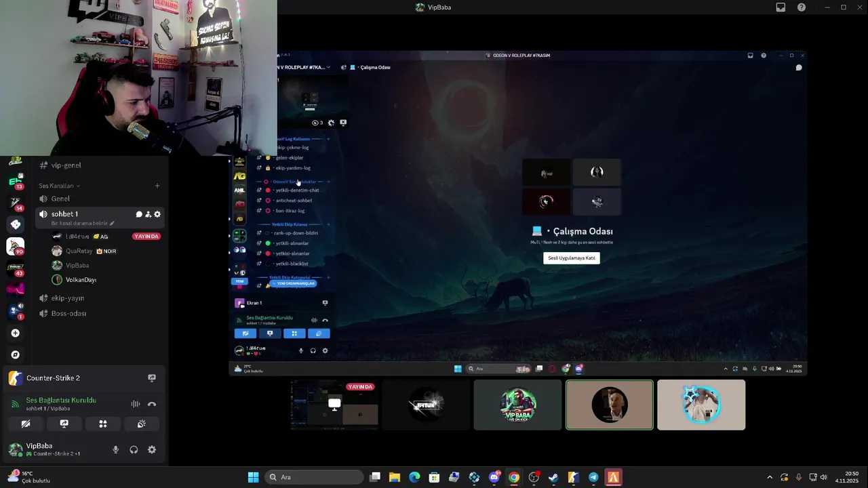Select the VIP BABA participant tile
The width and height of the screenshot is (868, 488).
518,405
